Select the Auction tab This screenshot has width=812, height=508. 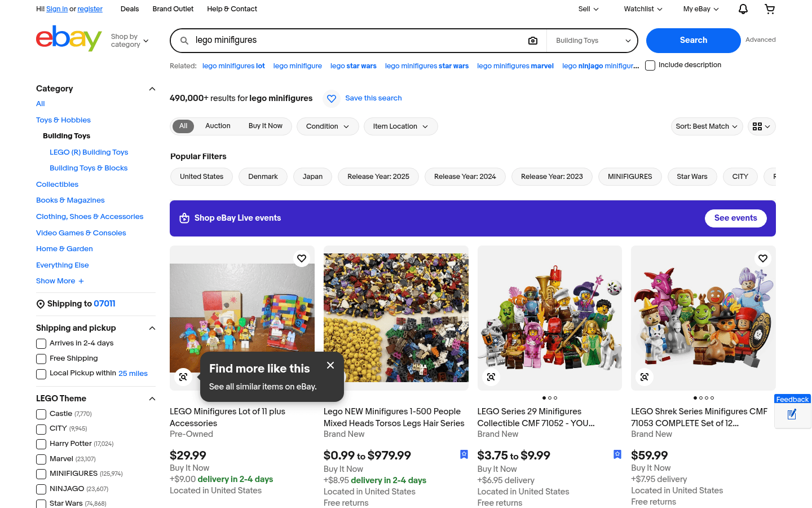click(218, 126)
